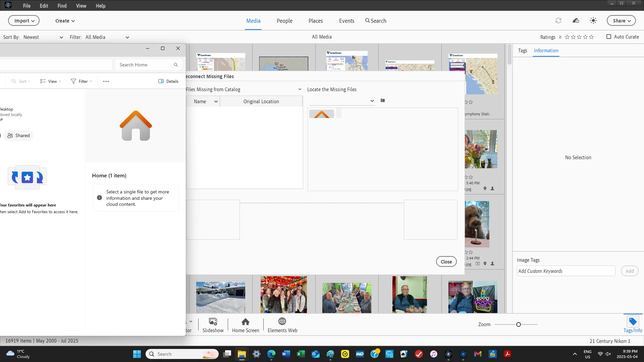Open the Share dropdown
The width and height of the screenshot is (644, 362).
621,21
